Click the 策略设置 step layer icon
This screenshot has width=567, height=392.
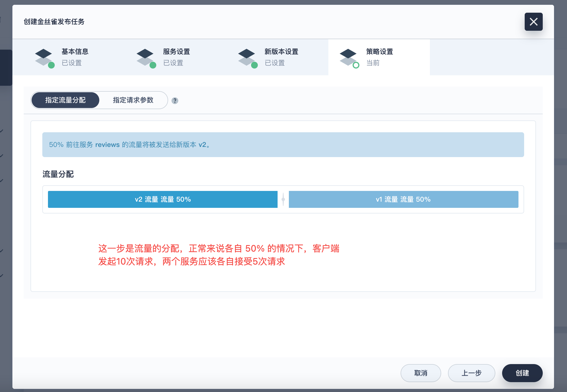click(348, 57)
